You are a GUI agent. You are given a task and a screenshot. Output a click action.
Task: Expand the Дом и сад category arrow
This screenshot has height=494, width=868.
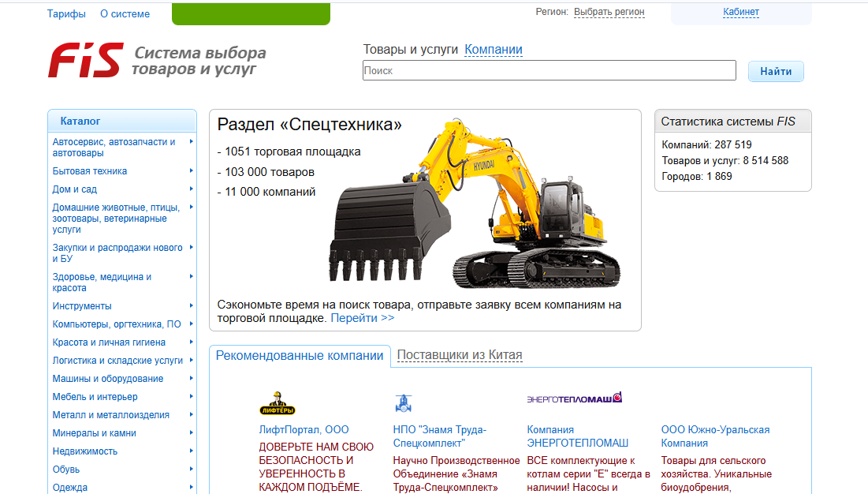191,189
